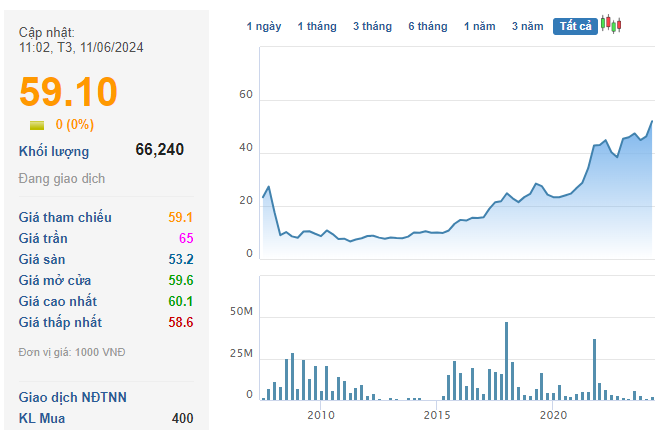
Task: Click the Giao dịch NĐTNN heading
Action: click(73, 397)
